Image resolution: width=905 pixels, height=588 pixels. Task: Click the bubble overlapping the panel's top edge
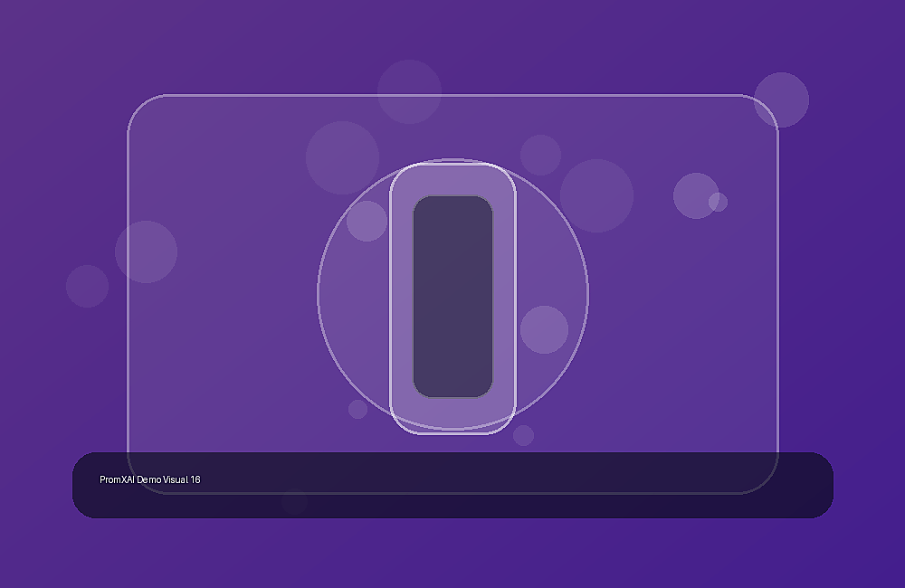point(409,91)
